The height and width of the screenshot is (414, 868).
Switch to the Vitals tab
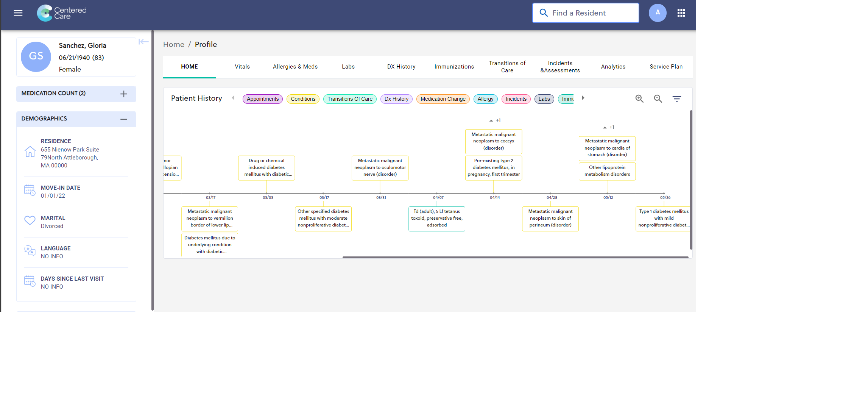(x=242, y=66)
